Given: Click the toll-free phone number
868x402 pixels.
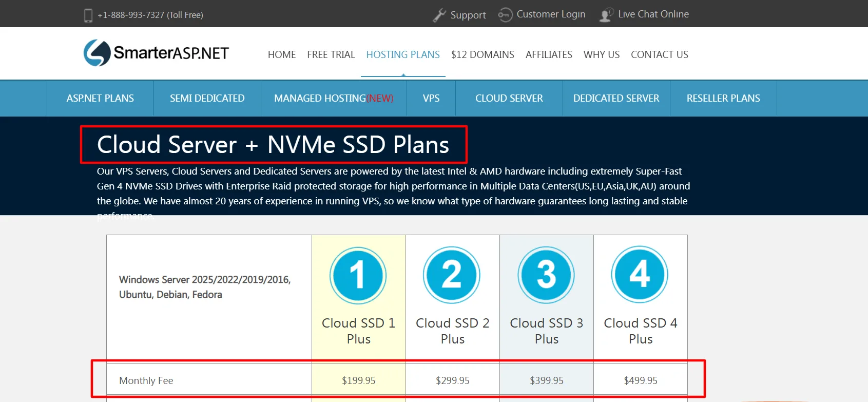Looking at the screenshot, I should tap(150, 15).
